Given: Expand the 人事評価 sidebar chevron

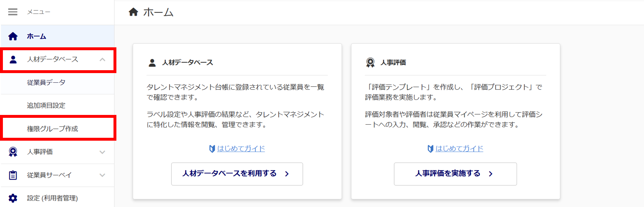Looking at the screenshot, I should coord(102,152).
